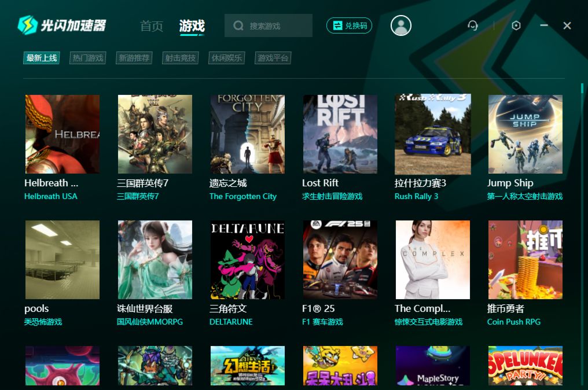Image resolution: width=588 pixels, height=390 pixels.
Task: Minimize the accelerator window
Action: click(x=544, y=25)
